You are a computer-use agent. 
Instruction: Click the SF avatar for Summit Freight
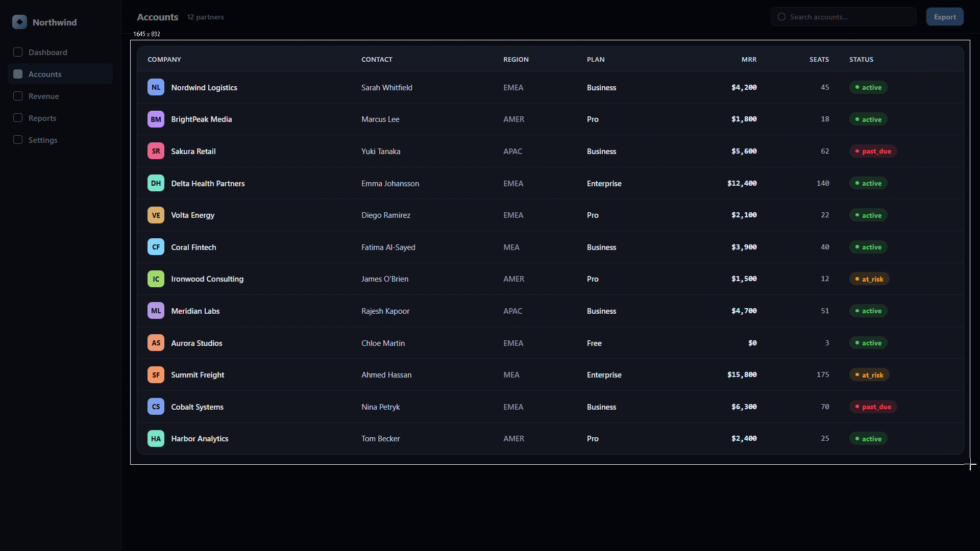(x=156, y=375)
